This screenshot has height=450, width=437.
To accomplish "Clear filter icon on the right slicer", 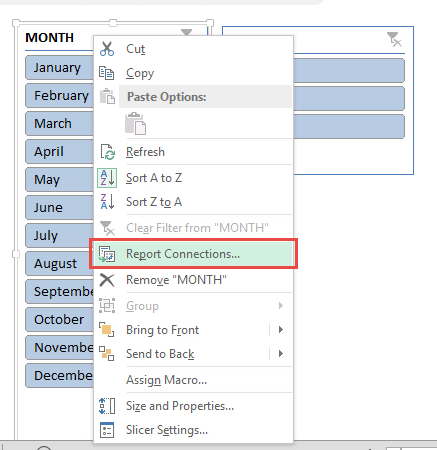I will [394, 39].
